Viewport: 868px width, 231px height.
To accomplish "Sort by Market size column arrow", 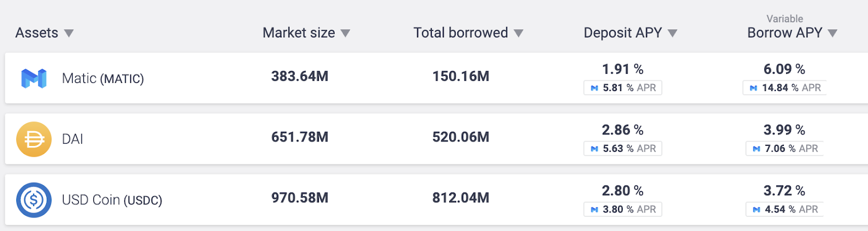I will tap(345, 34).
